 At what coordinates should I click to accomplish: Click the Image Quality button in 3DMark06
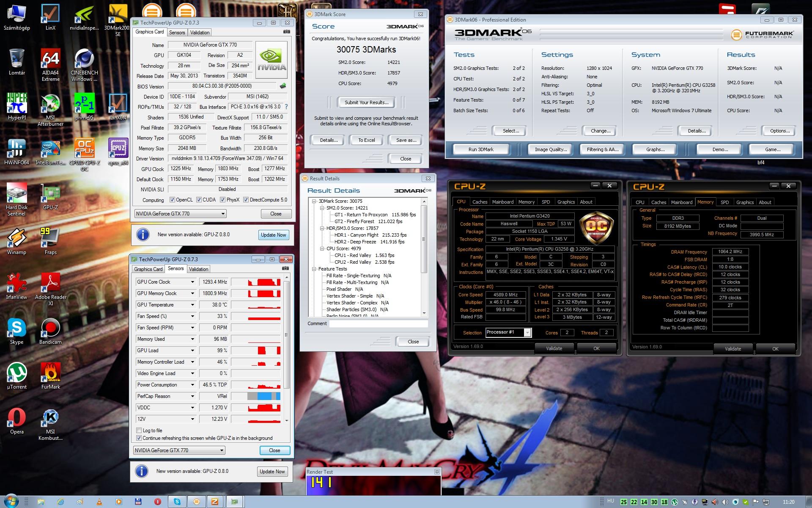coord(551,149)
